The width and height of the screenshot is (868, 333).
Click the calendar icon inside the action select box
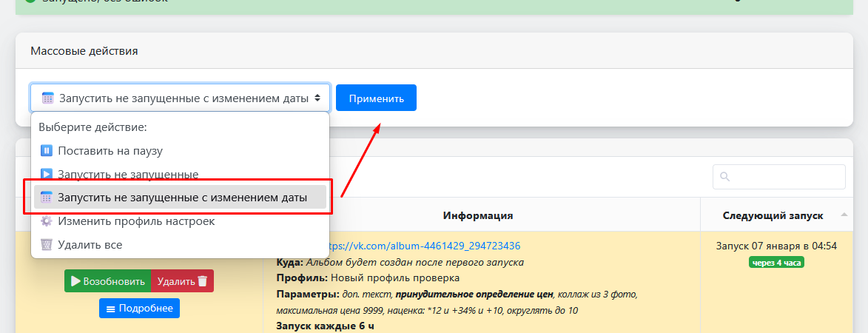(x=48, y=98)
